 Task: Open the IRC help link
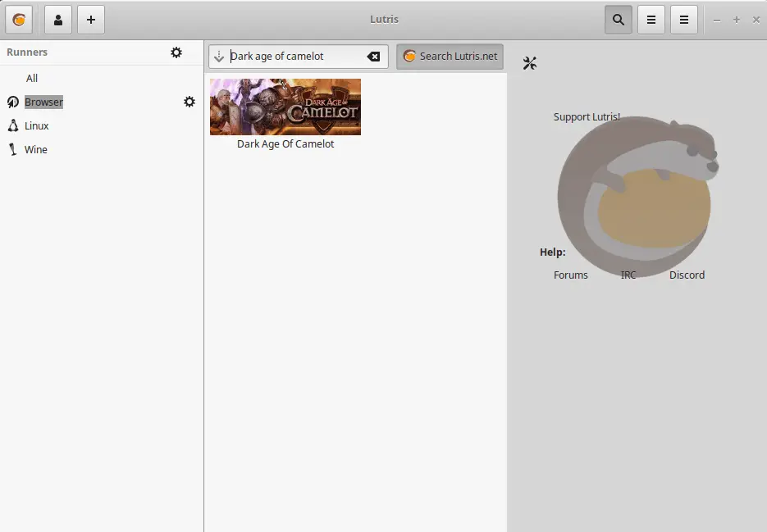(628, 275)
